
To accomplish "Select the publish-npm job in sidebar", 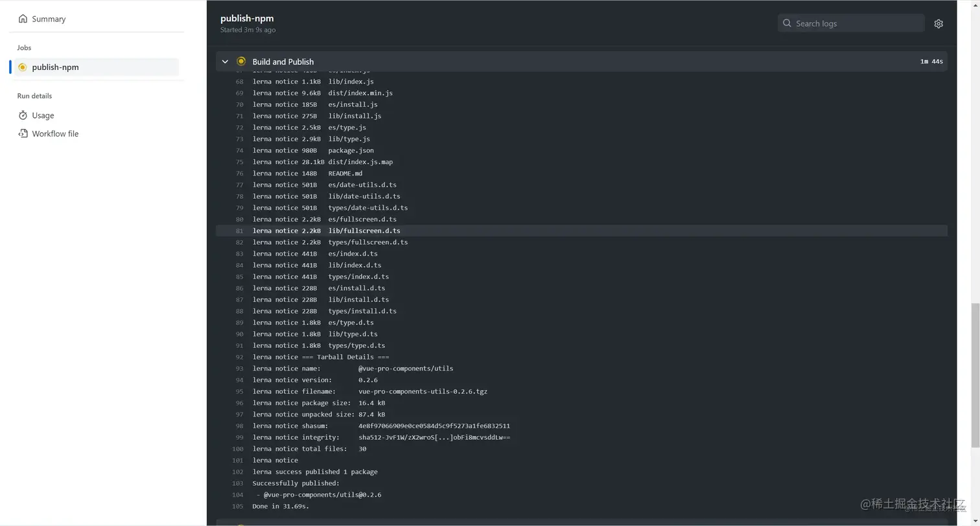I will (97, 67).
